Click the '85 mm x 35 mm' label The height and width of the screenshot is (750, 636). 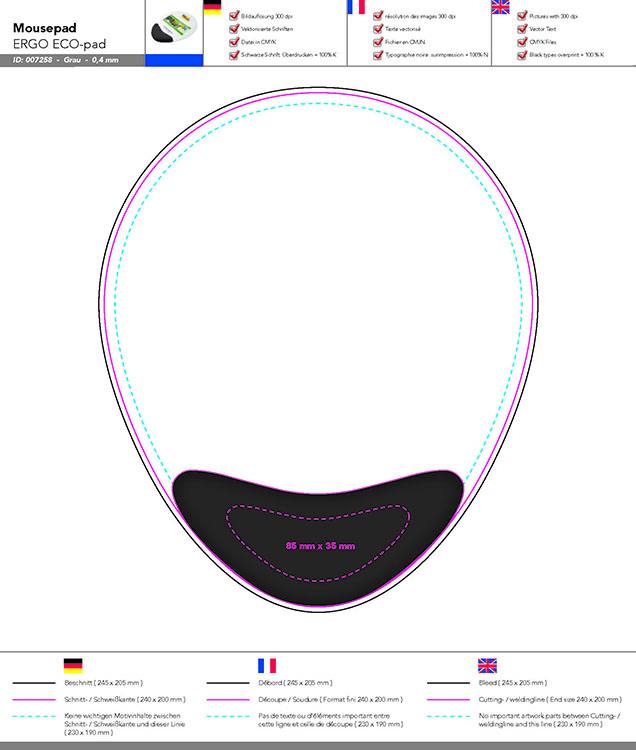tap(320, 546)
